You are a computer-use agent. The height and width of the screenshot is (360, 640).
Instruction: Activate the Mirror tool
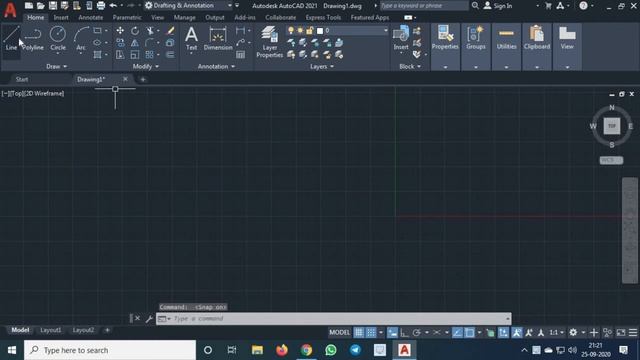pos(135,42)
